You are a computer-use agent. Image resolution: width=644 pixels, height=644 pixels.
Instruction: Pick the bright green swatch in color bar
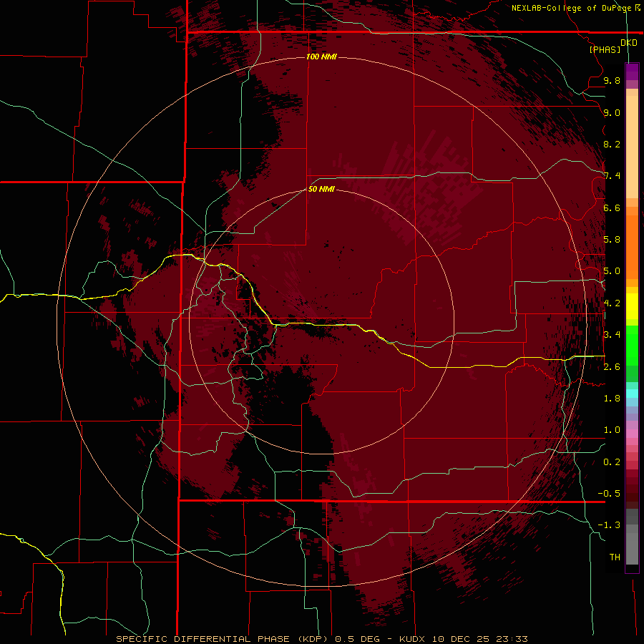coord(632,345)
